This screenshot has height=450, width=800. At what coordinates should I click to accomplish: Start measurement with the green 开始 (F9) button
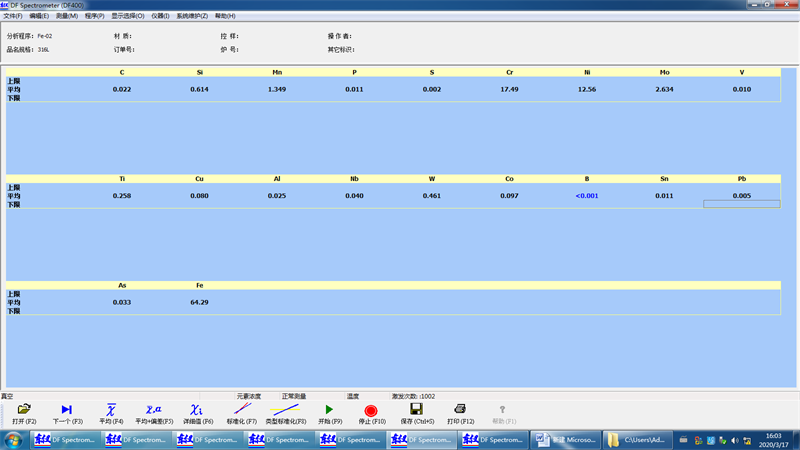point(330,410)
